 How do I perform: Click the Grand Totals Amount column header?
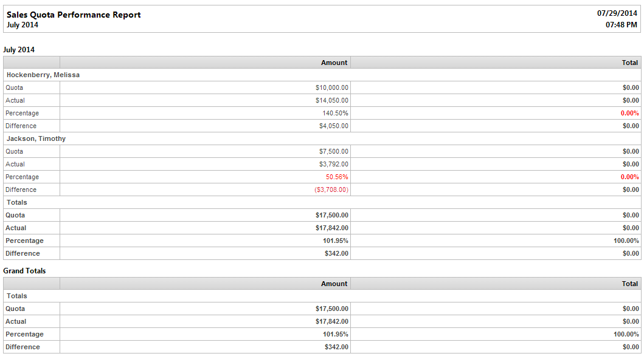tap(334, 284)
